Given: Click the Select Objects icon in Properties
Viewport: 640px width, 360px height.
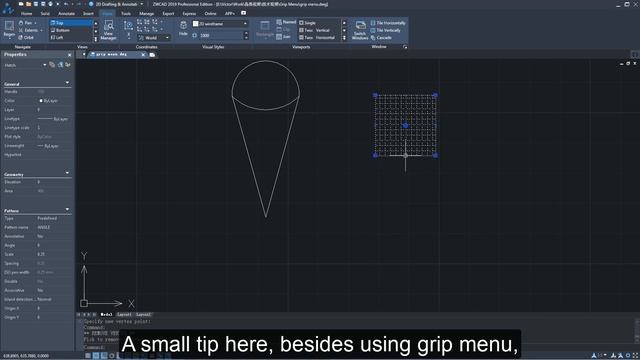Looking at the screenshot, I should pos(60,65).
